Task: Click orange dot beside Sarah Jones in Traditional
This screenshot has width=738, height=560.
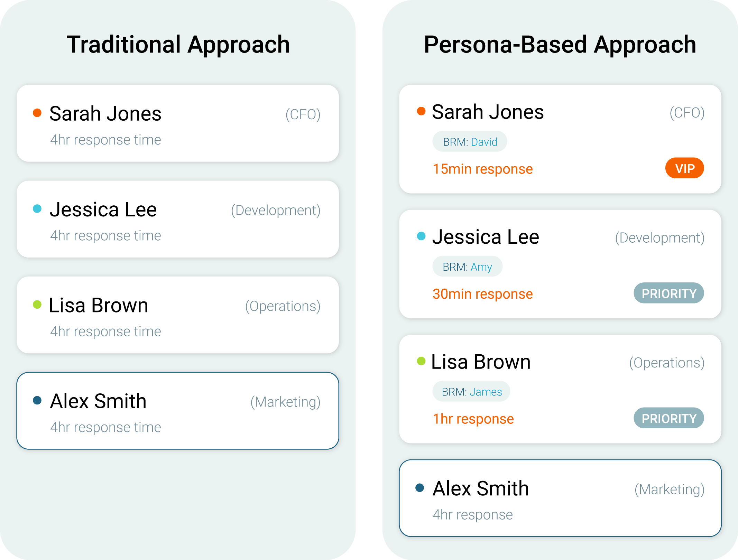Action: (37, 113)
